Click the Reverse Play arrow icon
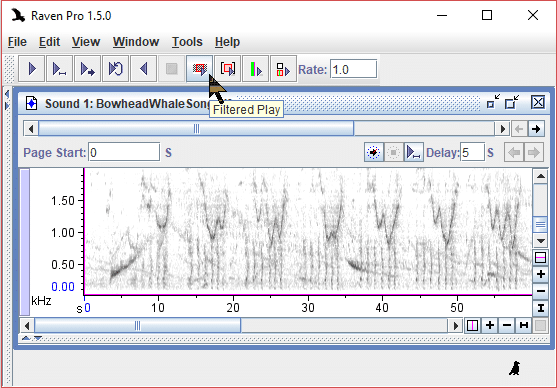 [144, 69]
